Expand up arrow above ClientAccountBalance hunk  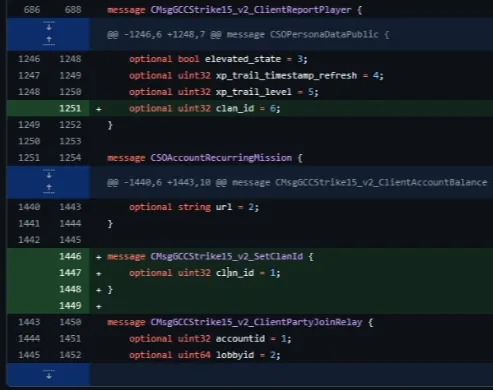[49, 189]
